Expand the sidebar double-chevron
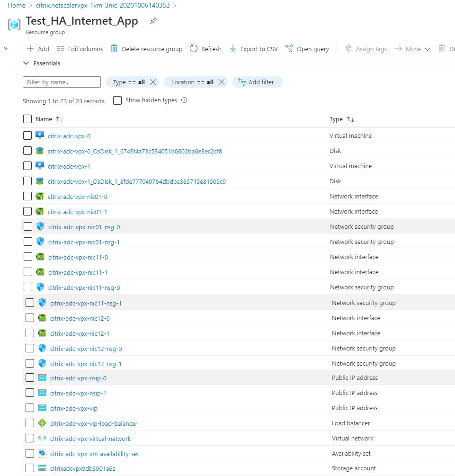Screen dimensions: 455x476 click(x=6, y=49)
